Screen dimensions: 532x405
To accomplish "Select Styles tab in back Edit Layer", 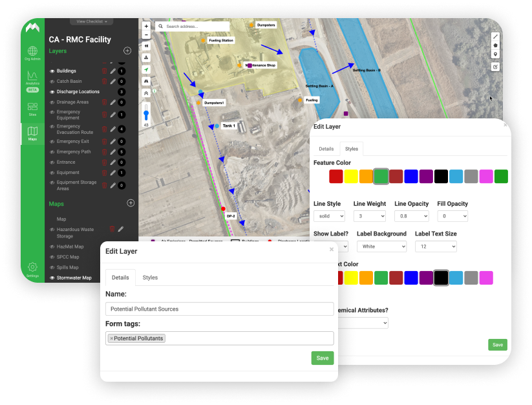I will (x=351, y=149).
